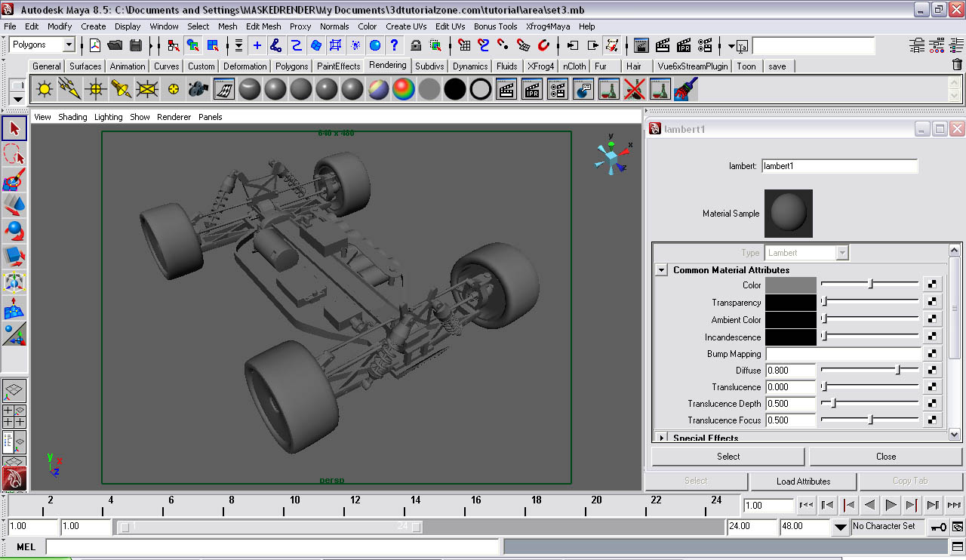Viewport: 966px width, 560px height.
Task: Click the single perspective view layout icon
Action: pos(14,391)
